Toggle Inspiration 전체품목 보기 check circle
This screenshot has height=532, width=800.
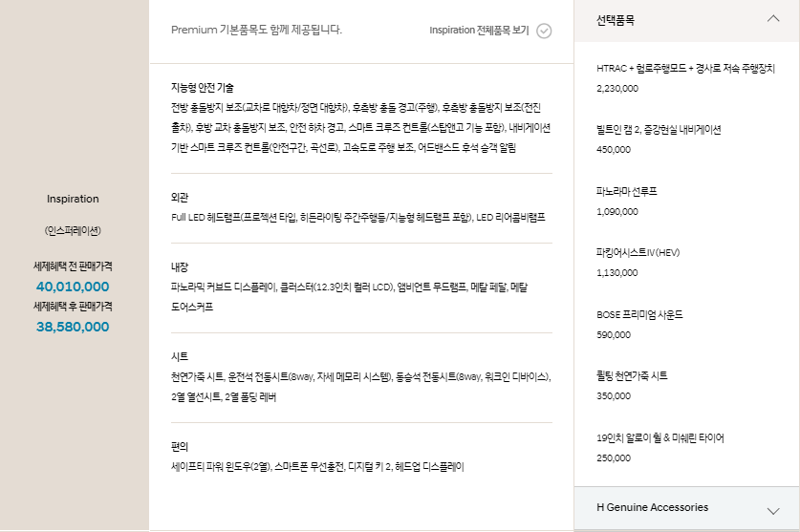(544, 31)
